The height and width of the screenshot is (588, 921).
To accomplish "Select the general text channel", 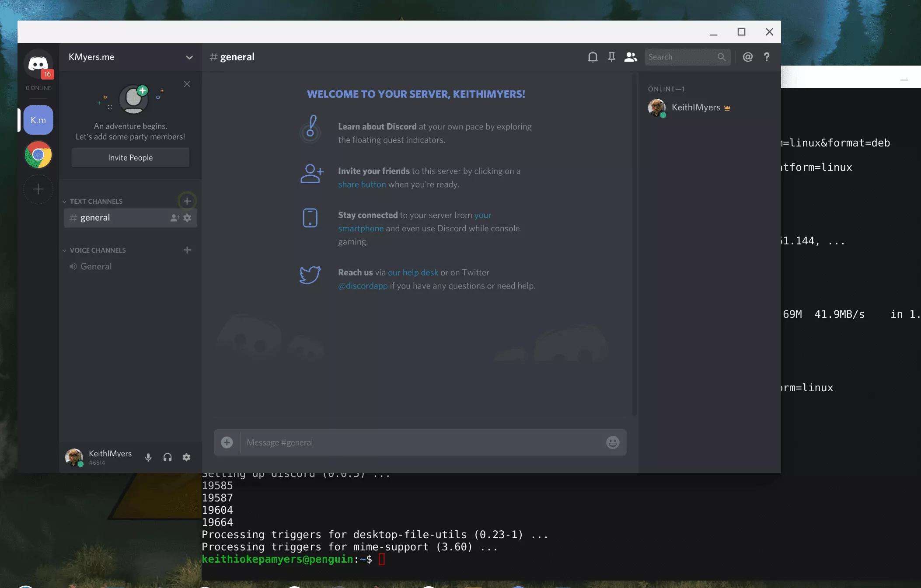I will pos(95,218).
